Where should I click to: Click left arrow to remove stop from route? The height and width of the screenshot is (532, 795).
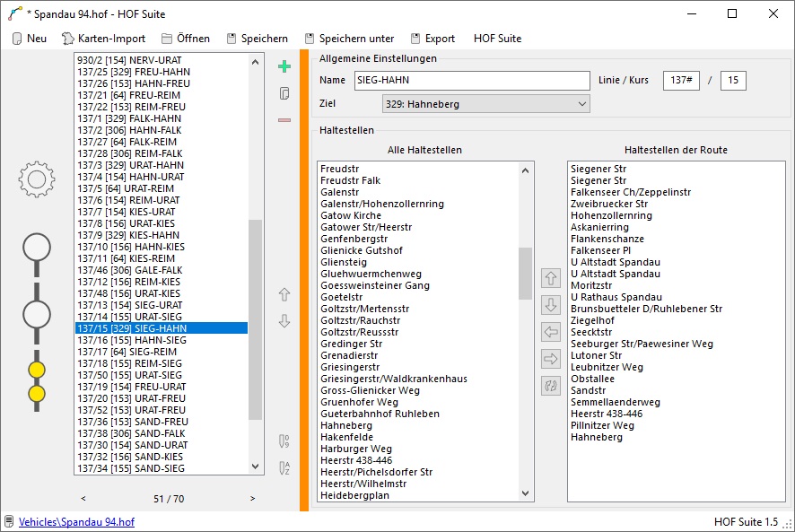pyautogui.click(x=552, y=333)
